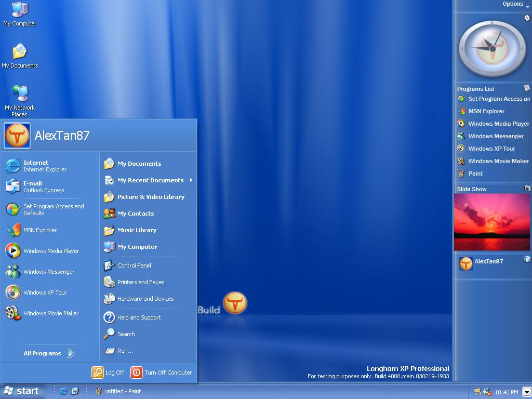Open sidebar dropdown arrow beside taskbar clock
The image size is (532, 399).
pos(527,392)
